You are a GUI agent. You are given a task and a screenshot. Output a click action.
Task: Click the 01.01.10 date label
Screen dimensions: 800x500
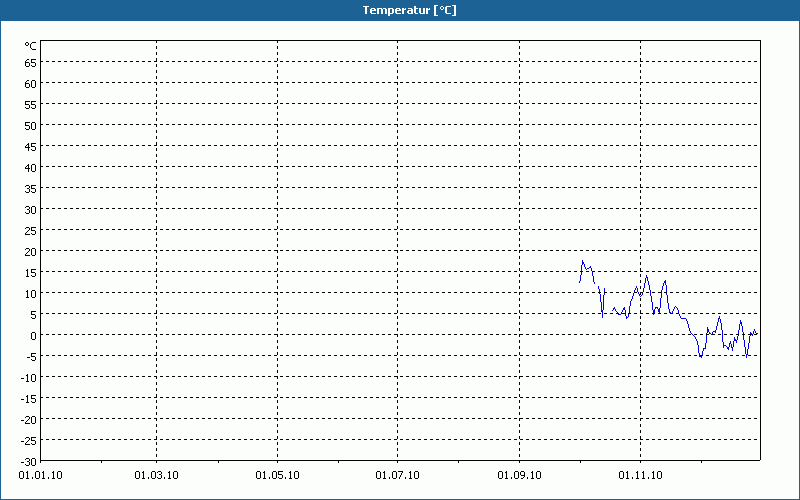coord(40,476)
